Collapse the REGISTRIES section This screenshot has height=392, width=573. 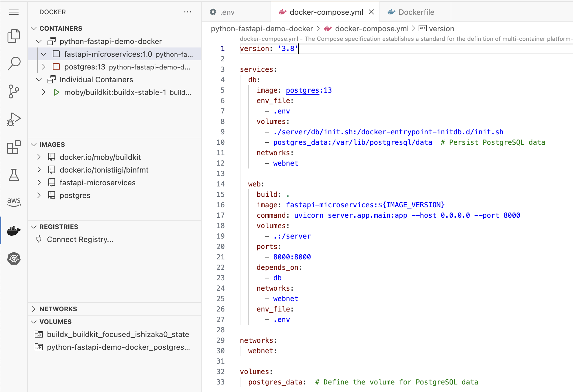[x=34, y=227]
